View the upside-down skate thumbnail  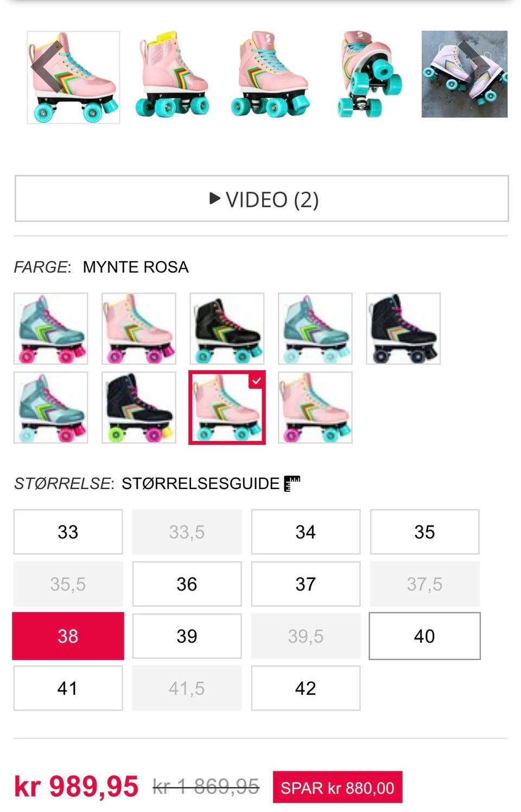(370, 74)
